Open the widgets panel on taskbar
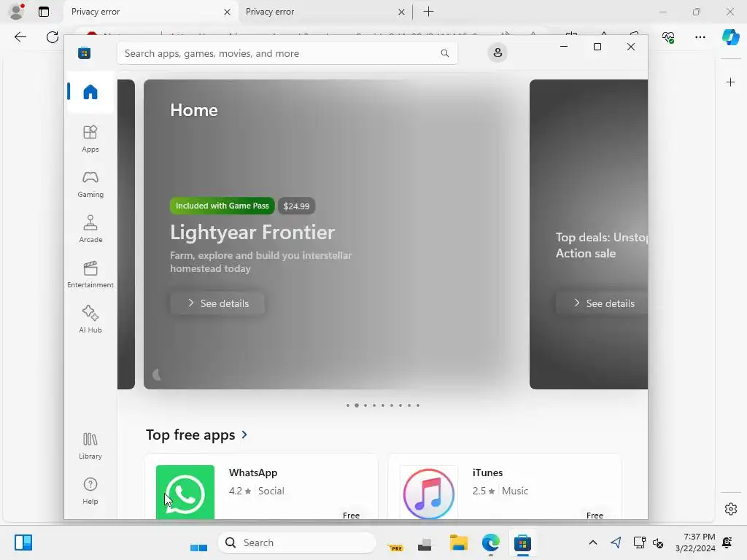Image resolution: width=747 pixels, height=560 pixels. point(23,542)
